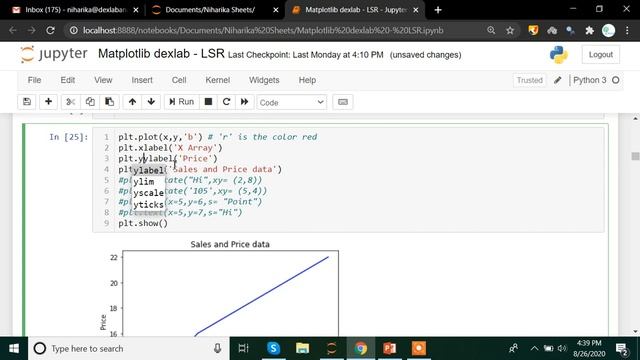Show hidden system tray icons chevron
This screenshot has width=640, height=360.
[534, 348]
